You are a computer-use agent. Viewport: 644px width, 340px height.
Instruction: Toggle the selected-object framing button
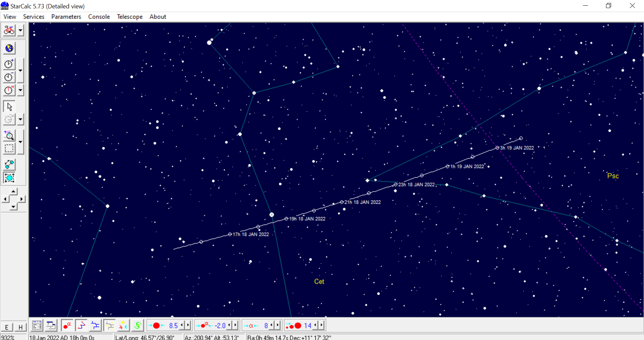(9, 178)
